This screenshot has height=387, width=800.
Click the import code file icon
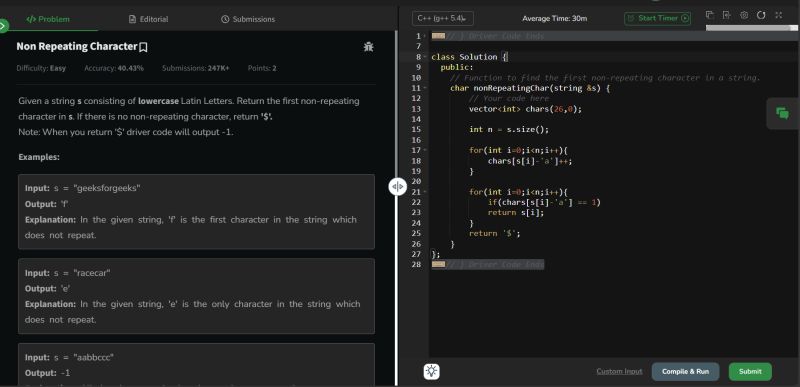[727, 15]
